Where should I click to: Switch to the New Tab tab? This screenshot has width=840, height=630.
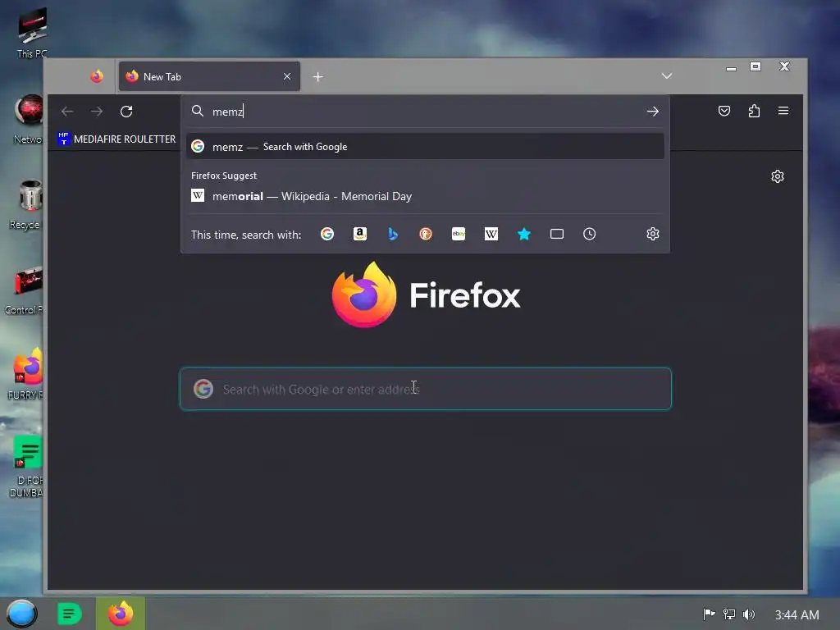tap(209, 76)
